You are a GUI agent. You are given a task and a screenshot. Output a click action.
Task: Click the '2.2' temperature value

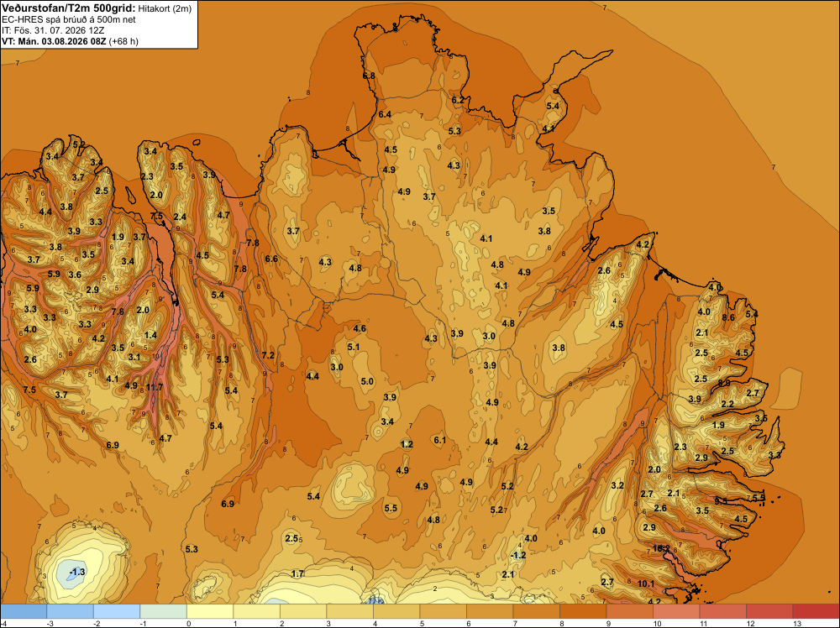point(727,404)
